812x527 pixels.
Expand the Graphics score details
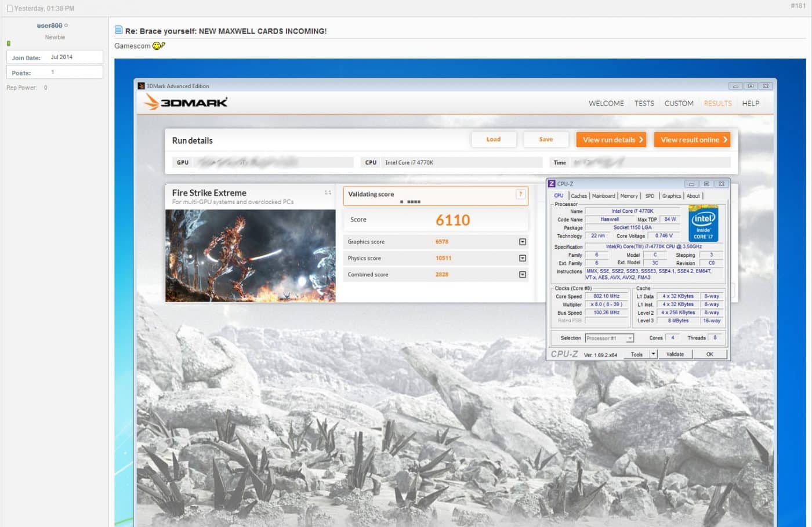[523, 242]
